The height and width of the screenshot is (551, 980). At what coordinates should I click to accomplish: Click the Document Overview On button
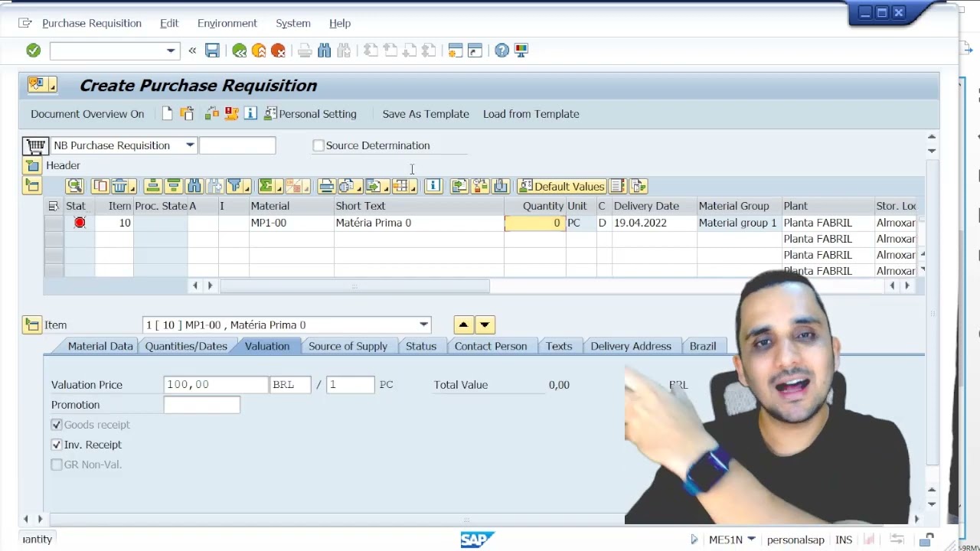[87, 114]
